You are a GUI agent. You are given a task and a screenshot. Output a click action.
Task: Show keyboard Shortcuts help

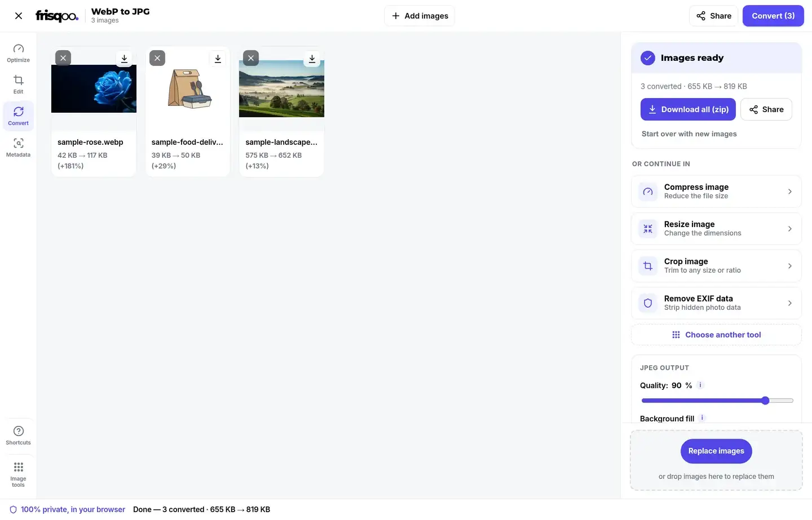(19, 435)
